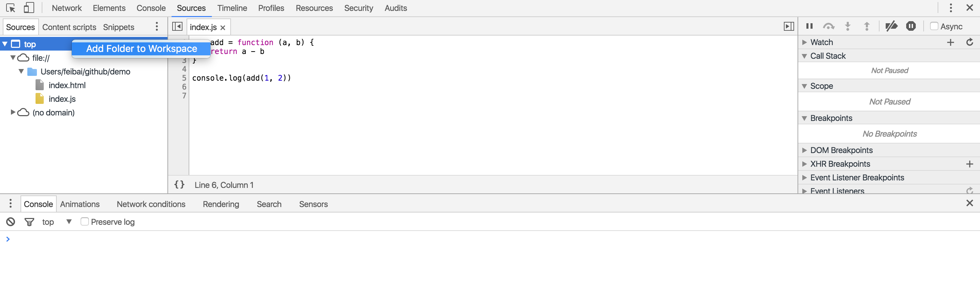Deactivate breakpoints icon

click(891, 26)
